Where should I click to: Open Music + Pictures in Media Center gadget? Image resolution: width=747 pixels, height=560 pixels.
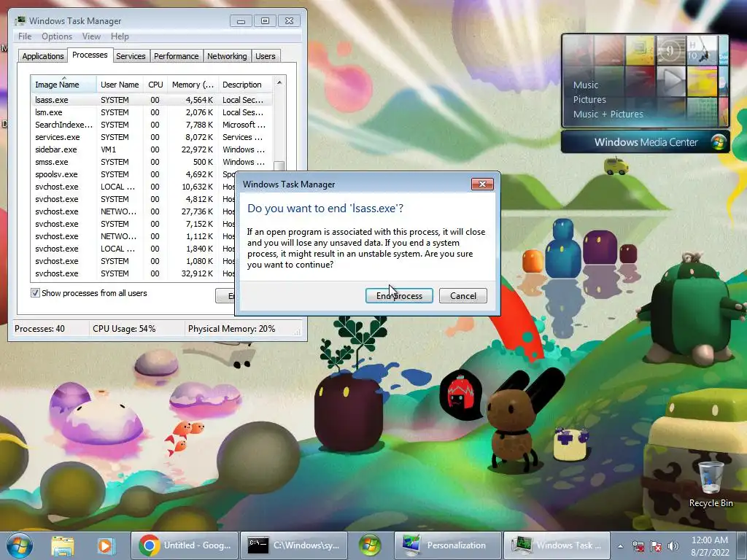(608, 114)
